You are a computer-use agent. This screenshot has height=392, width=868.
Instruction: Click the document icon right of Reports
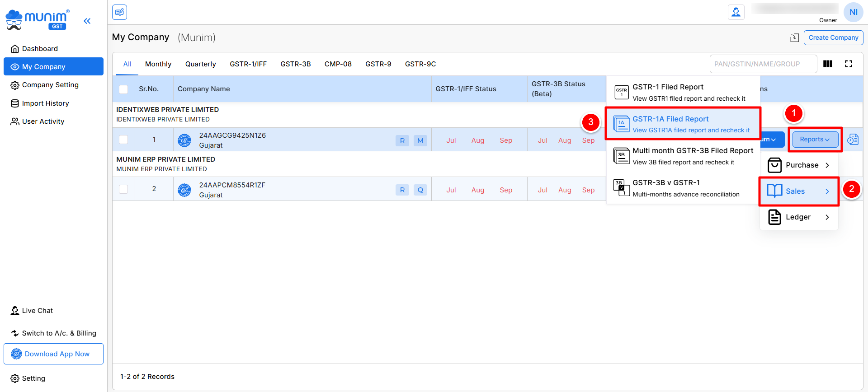[853, 140]
